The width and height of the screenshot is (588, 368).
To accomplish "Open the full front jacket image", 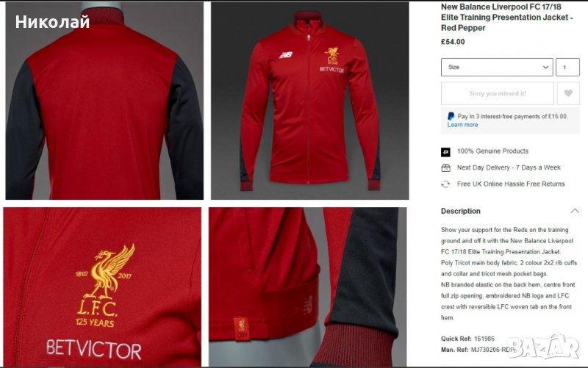I will 309,101.
